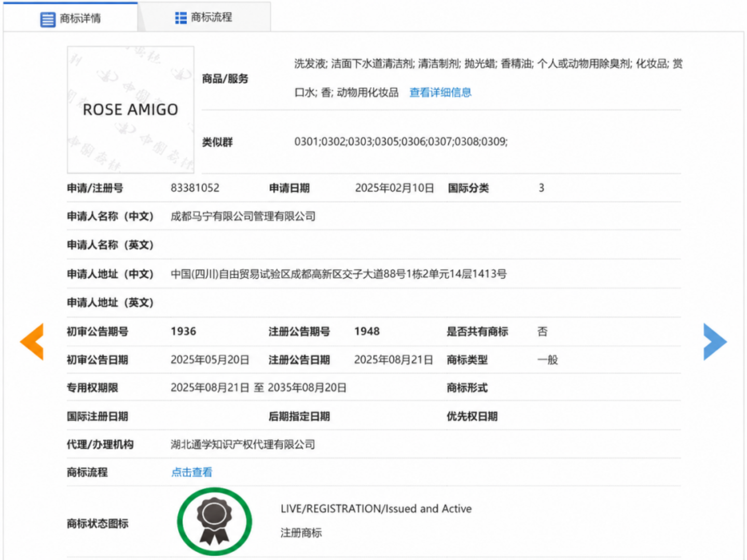
Task: Click applicant name 成都马宁有限公司管理有限公司
Action: coord(243,216)
